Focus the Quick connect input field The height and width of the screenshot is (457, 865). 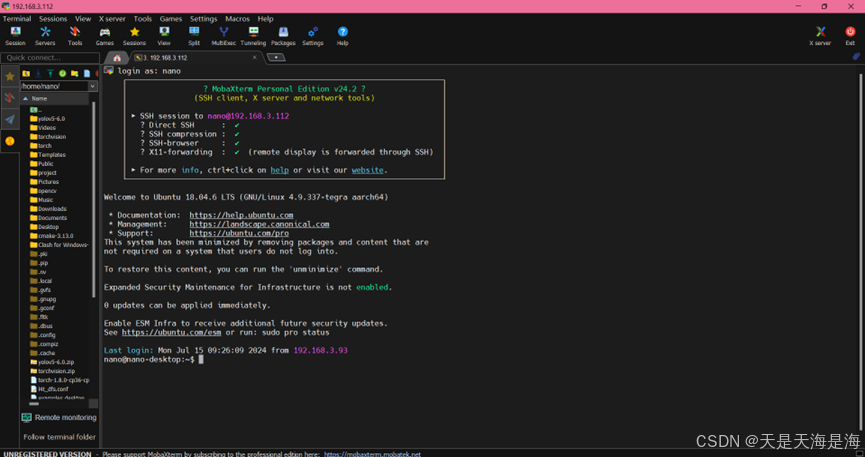pos(50,57)
